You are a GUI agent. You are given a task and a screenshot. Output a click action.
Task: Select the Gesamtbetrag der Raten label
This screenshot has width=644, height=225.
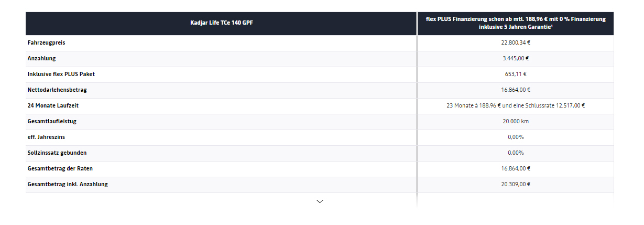[x=60, y=169]
